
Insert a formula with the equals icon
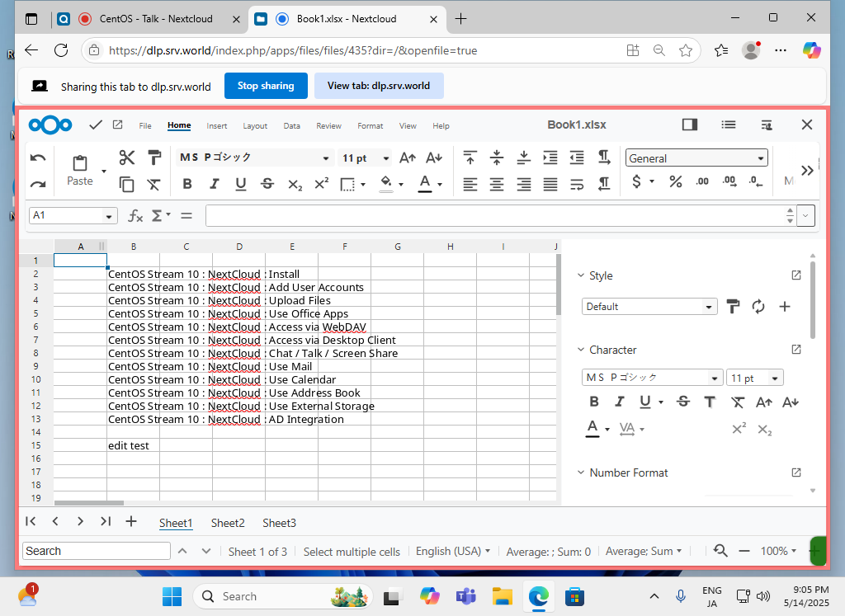point(186,216)
